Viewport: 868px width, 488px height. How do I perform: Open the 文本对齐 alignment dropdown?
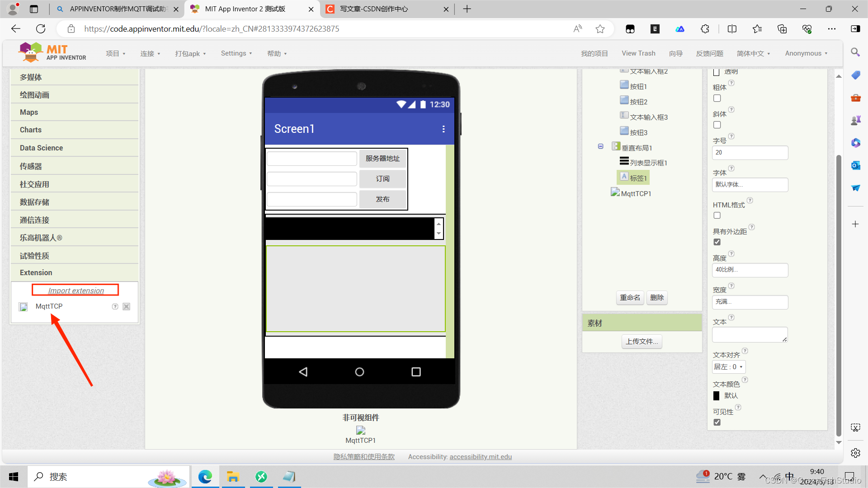click(728, 367)
